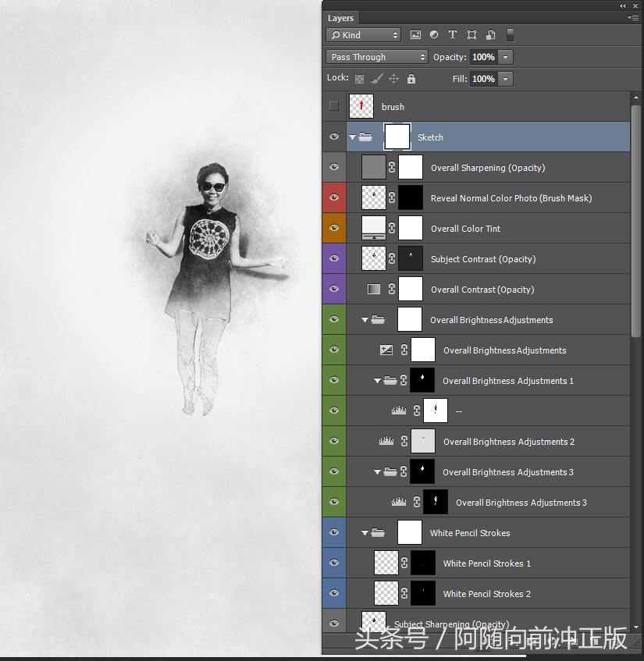This screenshot has width=644, height=661.
Task: Filter for type layers
Action: coord(453,34)
